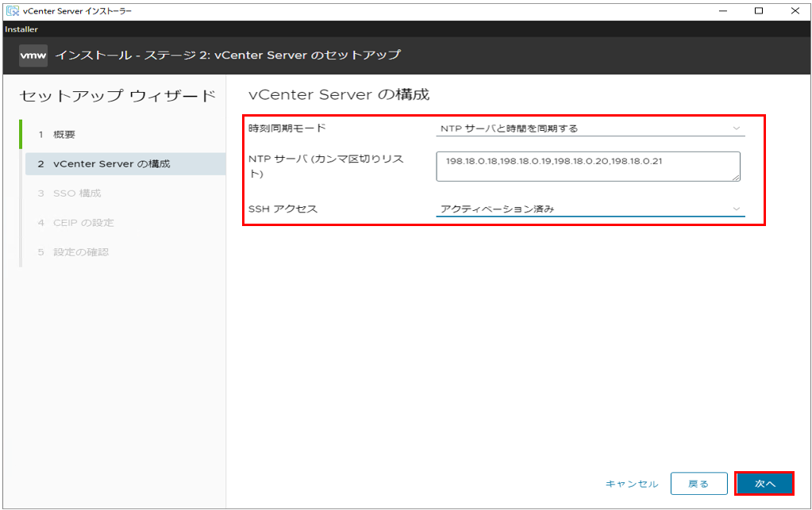Click the SSH アクセス label text
Image resolution: width=812 pixels, height=510 pixels.
point(283,209)
